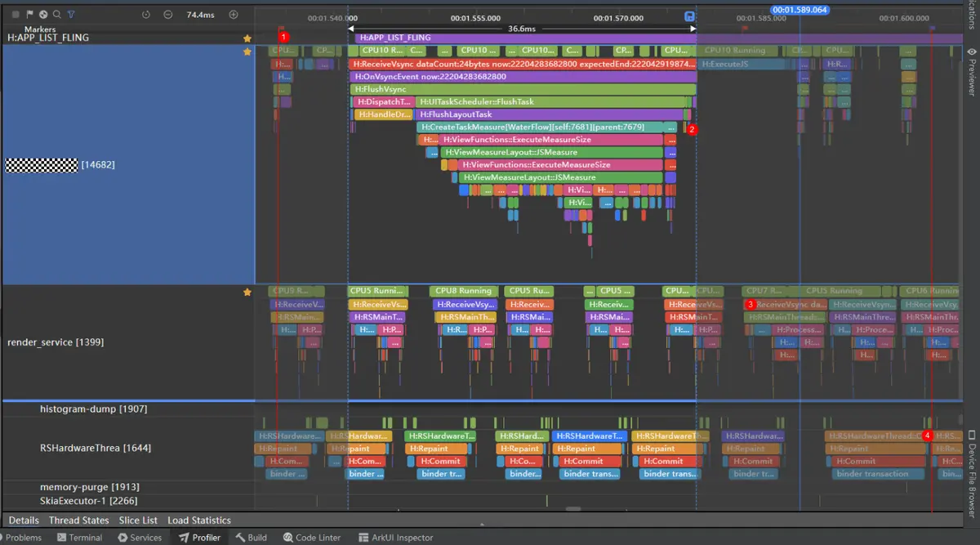The height and width of the screenshot is (545, 980).
Task: Zoom in timeline with plus icon
Action: 234,15
